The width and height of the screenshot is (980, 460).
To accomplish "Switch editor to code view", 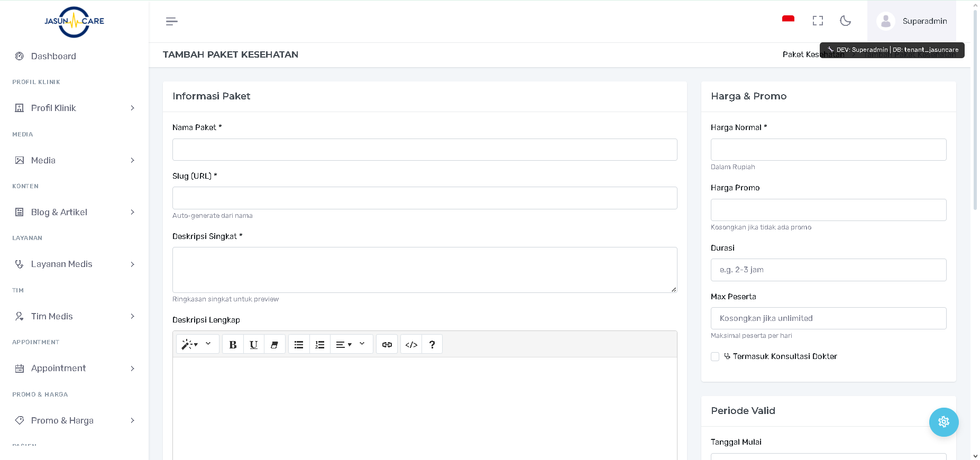I will click(x=411, y=345).
